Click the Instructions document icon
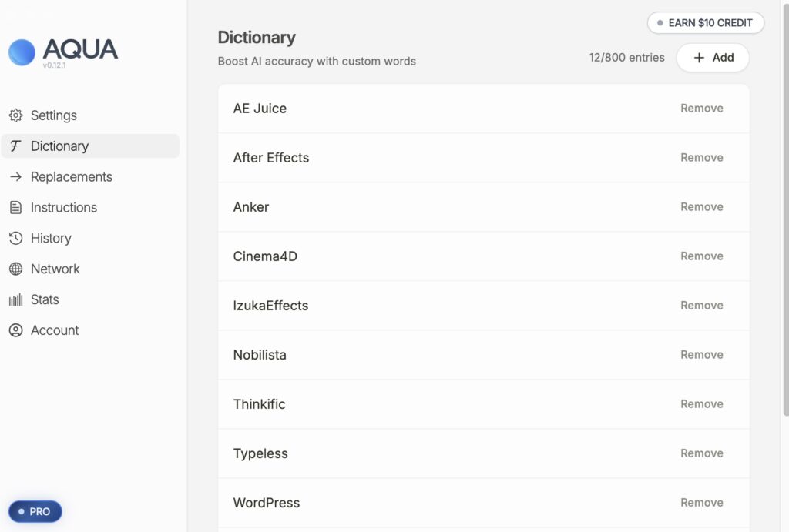 click(x=15, y=208)
